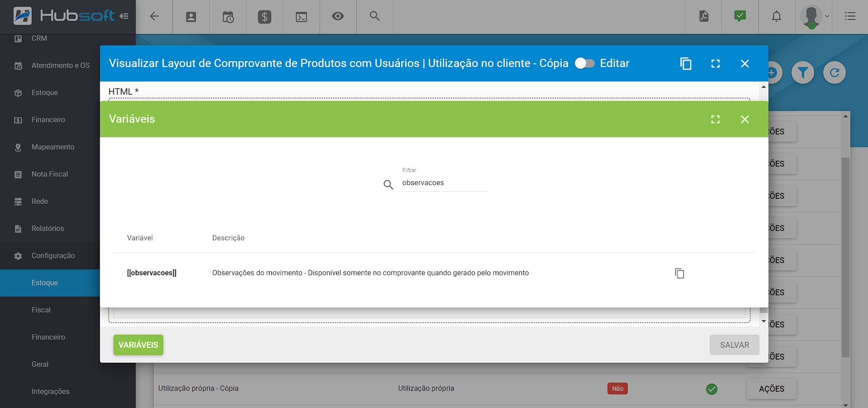This screenshot has width=868, height=408.
Task: Select Financeiro under Configuração
Action: click(x=50, y=337)
